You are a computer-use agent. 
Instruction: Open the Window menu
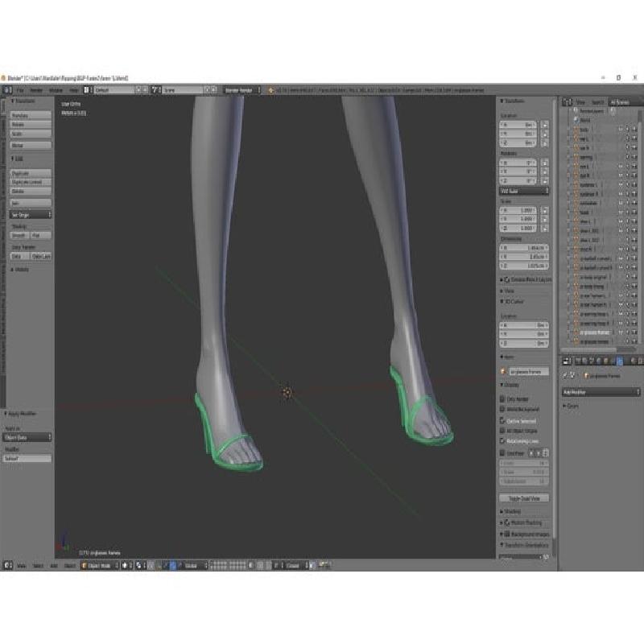[x=56, y=90]
